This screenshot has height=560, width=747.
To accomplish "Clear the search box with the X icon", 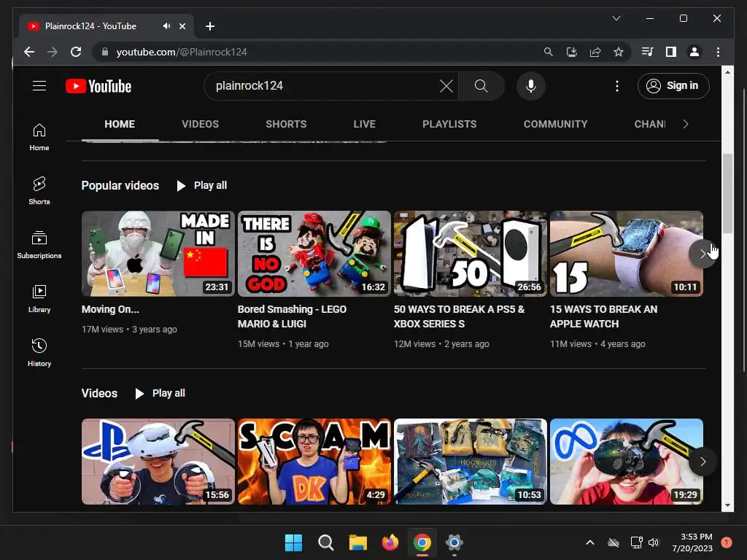I will click(x=446, y=86).
